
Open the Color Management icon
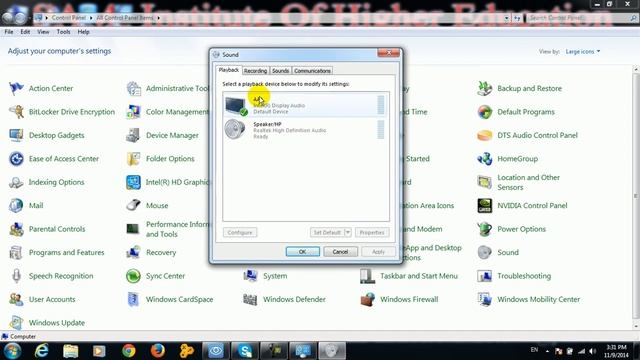point(133,112)
